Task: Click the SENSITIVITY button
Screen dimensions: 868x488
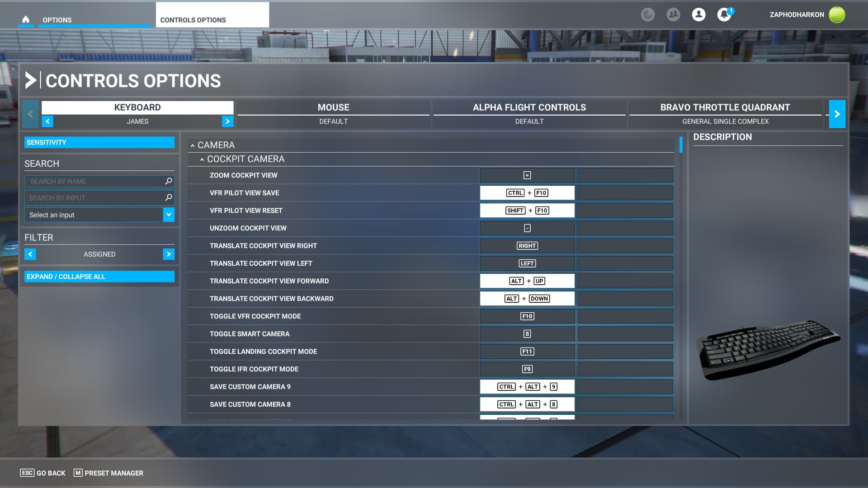Action: (99, 142)
